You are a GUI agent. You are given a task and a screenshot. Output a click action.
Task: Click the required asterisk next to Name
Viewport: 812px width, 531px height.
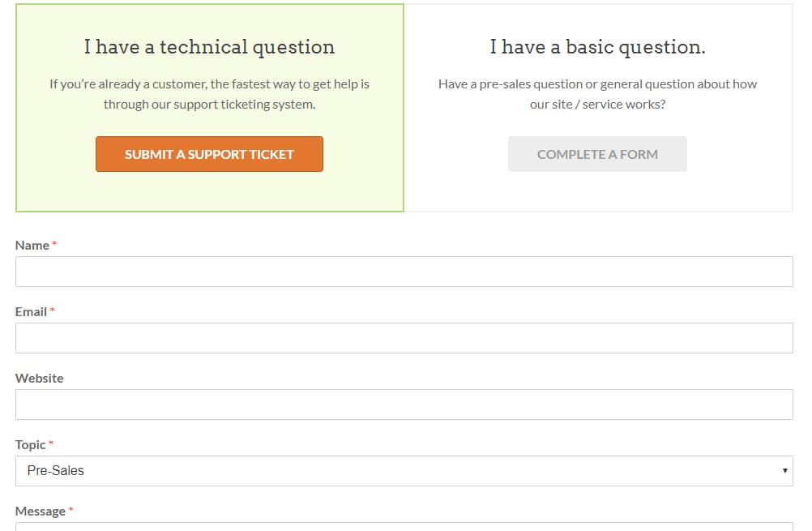pos(53,242)
